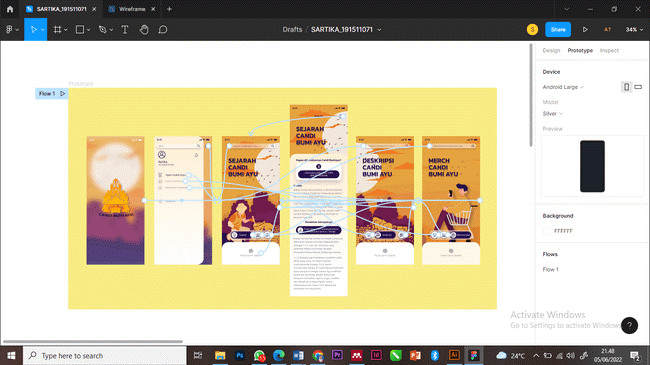Select the Rectangle shape tool
The height and width of the screenshot is (365, 650).
click(x=80, y=29)
